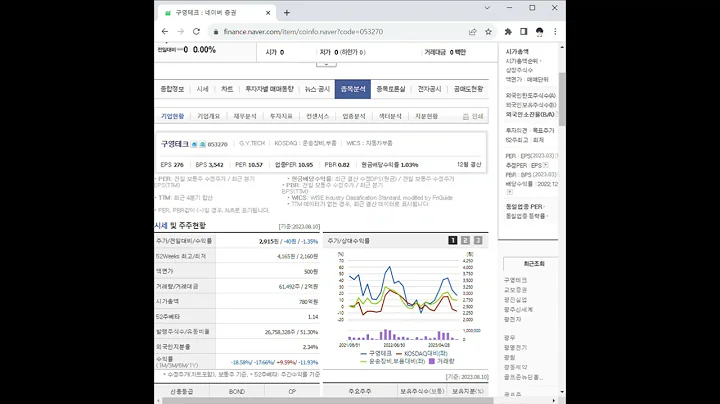Click the scrollbar up arrow

click(x=562, y=47)
